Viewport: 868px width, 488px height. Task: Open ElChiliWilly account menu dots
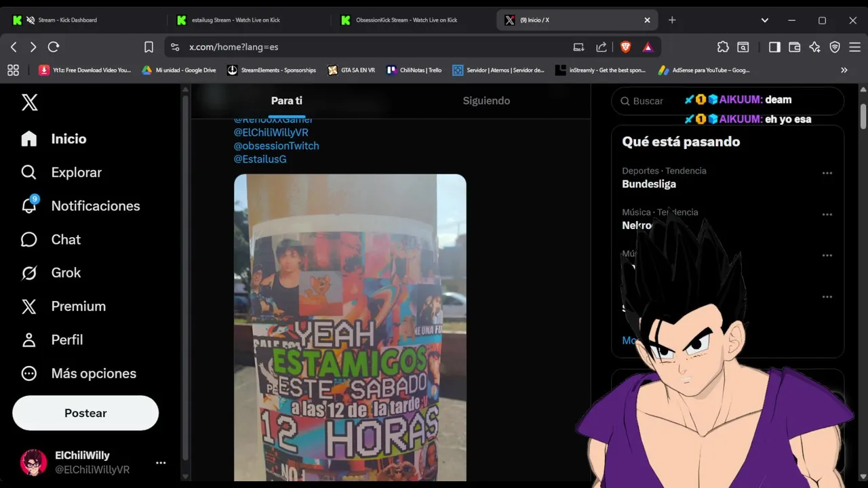click(x=161, y=462)
